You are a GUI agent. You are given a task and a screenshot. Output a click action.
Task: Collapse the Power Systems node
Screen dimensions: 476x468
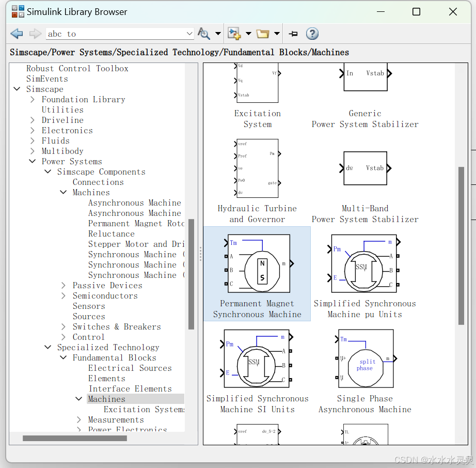tap(32, 161)
